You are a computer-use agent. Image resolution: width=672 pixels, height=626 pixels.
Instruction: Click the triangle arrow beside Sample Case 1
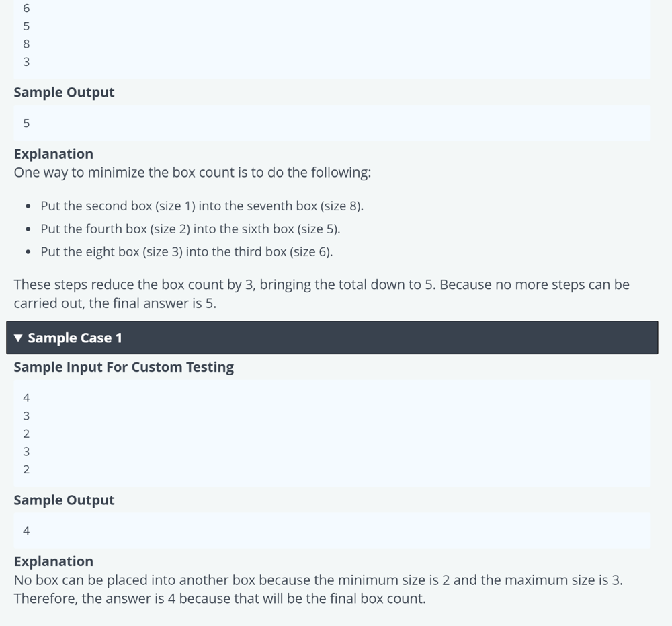pos(18,338)
